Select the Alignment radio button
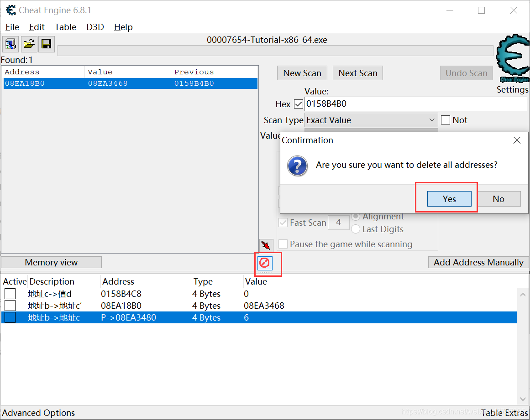The height and width of the screenshot is (420, 530). [356, 217]
